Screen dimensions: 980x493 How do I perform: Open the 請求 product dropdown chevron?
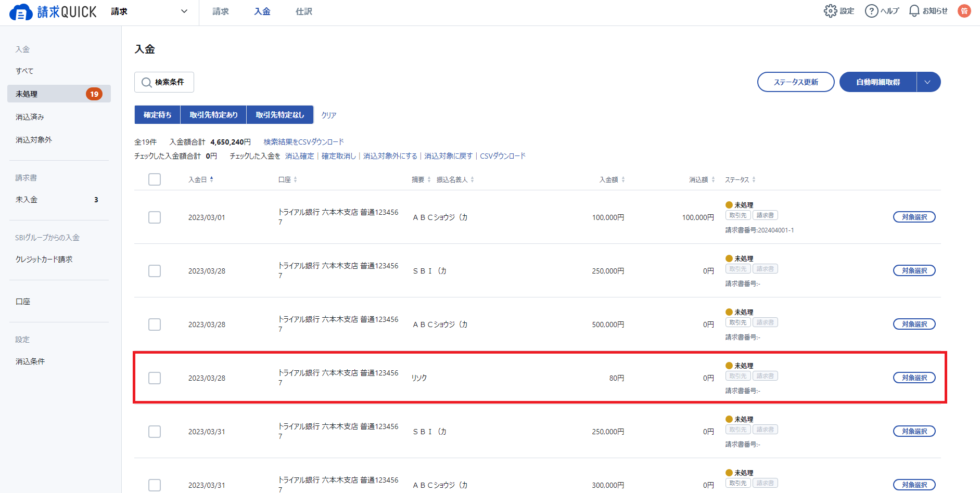(x=184, y=11)
